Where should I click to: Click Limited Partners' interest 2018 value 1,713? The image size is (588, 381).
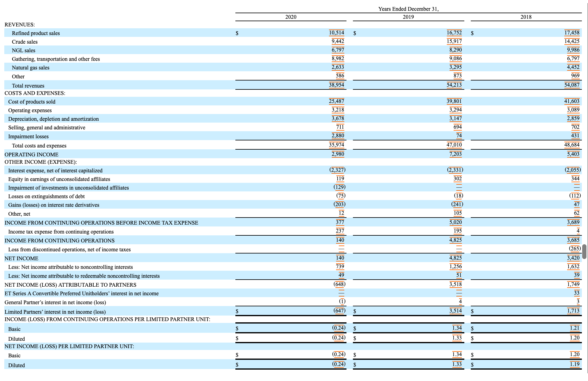573,311
